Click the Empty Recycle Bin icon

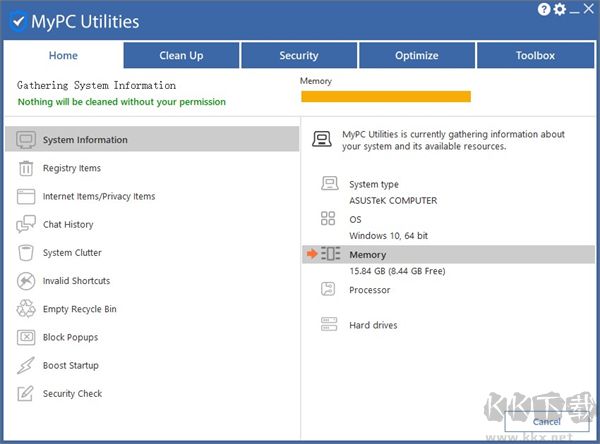pos(26,309)
